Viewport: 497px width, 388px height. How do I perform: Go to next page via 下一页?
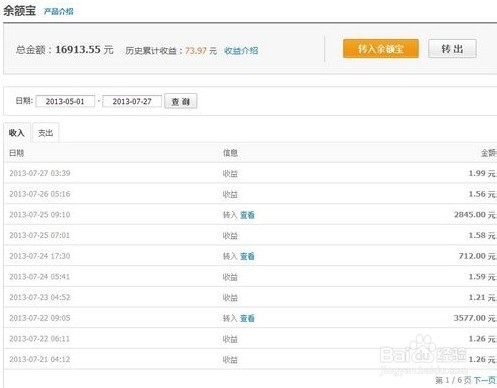[485, 380]
